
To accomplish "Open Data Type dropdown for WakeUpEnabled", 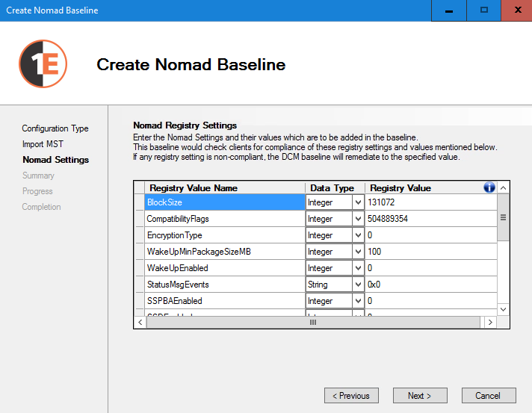I will 358,268.
